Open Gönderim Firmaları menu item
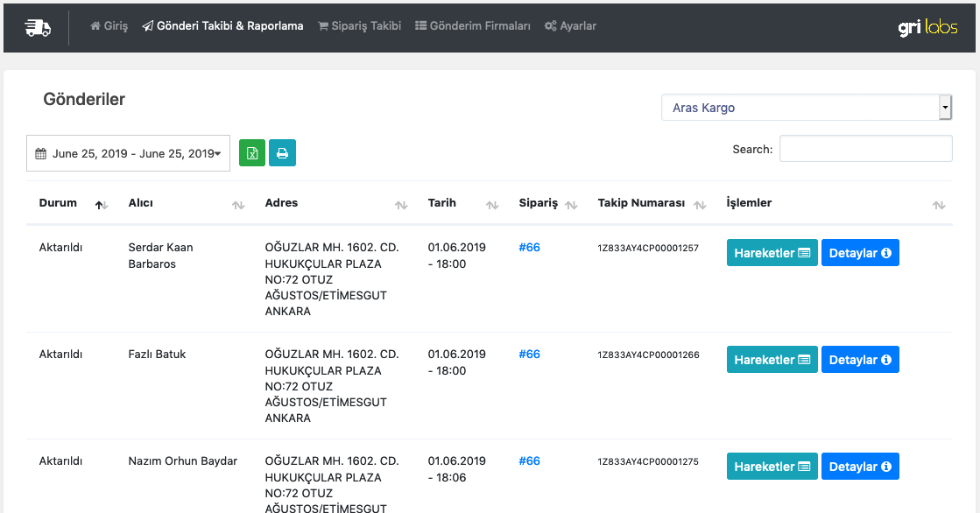This screenshot has height=513, width=980. pyautogui.click(x=473, y=26)
